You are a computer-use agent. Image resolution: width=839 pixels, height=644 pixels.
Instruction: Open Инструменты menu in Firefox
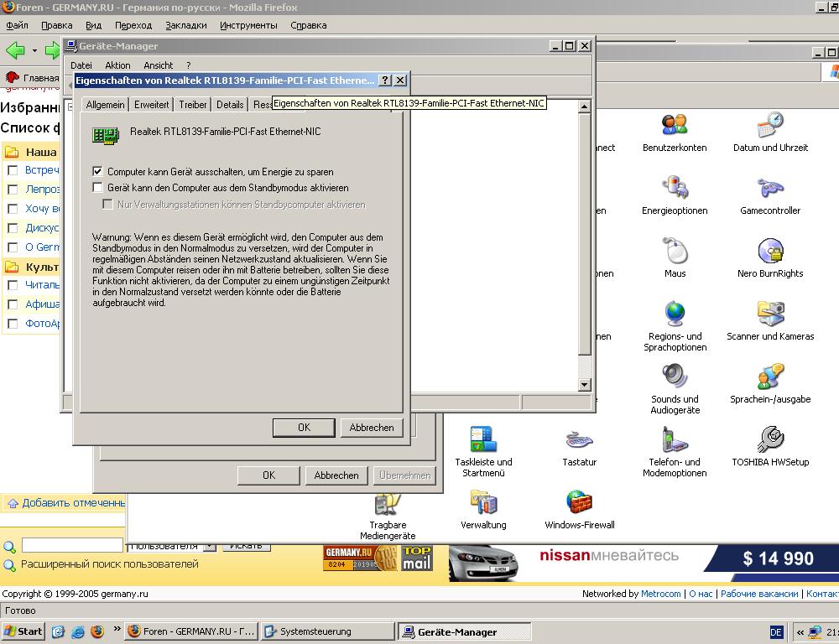(x=248, y=25)
